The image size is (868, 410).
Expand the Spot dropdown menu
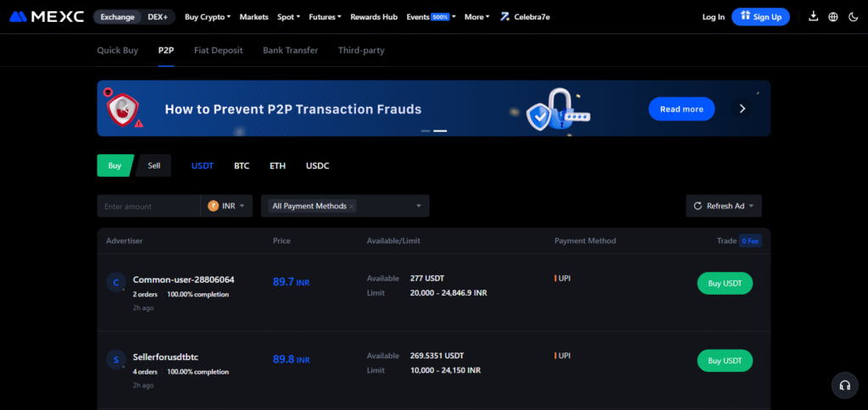click(288, 17)
